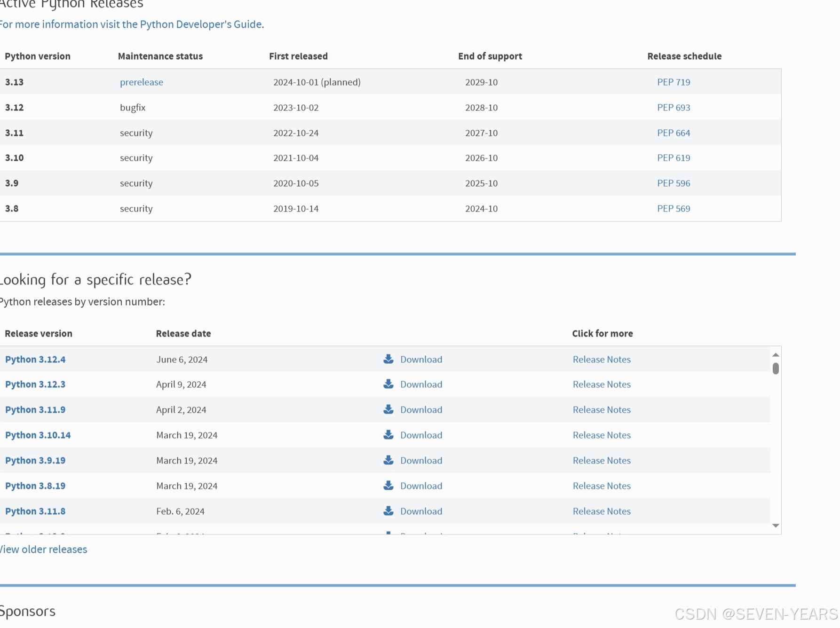
Task: Open the View older releases link
Action: tap(43, 549)
